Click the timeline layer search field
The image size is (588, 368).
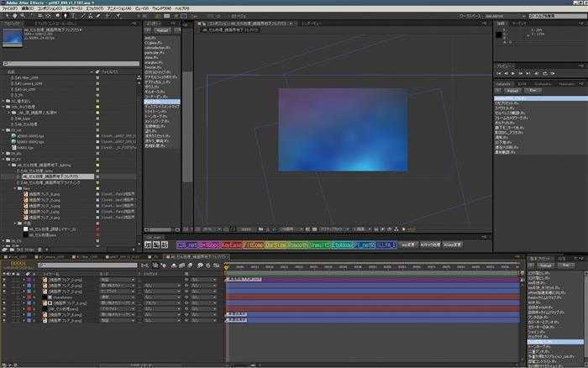[87, 265]
